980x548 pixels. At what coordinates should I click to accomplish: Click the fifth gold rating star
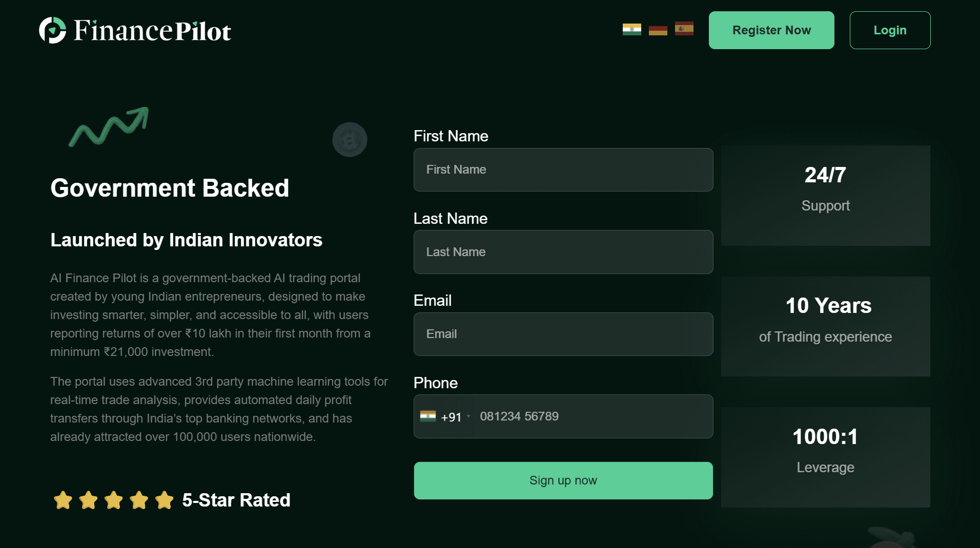click(164, 500)
